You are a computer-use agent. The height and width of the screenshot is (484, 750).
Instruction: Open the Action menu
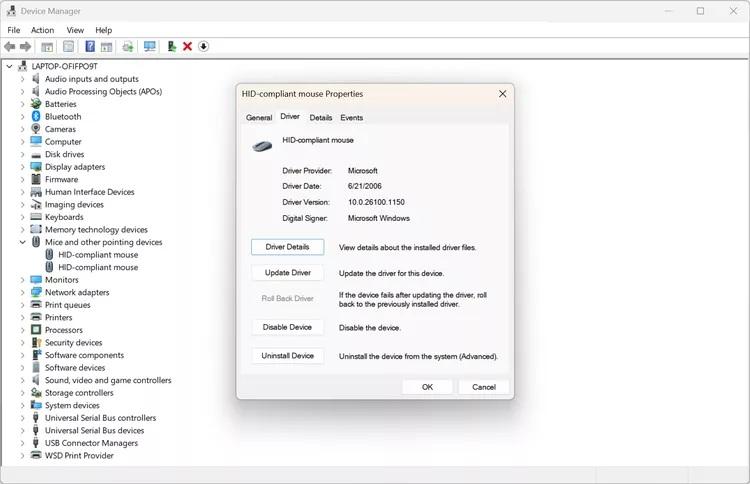(x=42, y=30)
